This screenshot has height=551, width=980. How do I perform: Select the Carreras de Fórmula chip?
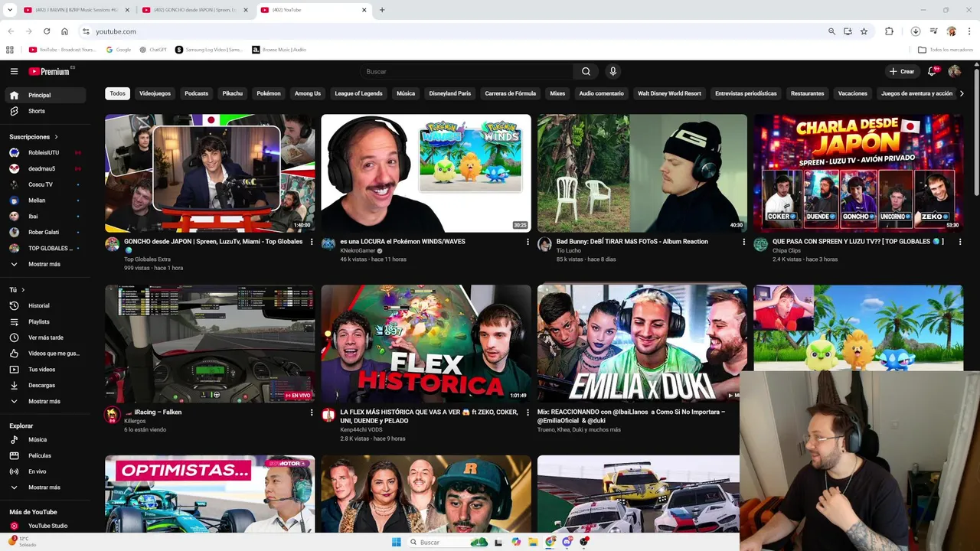coord(511,93)
